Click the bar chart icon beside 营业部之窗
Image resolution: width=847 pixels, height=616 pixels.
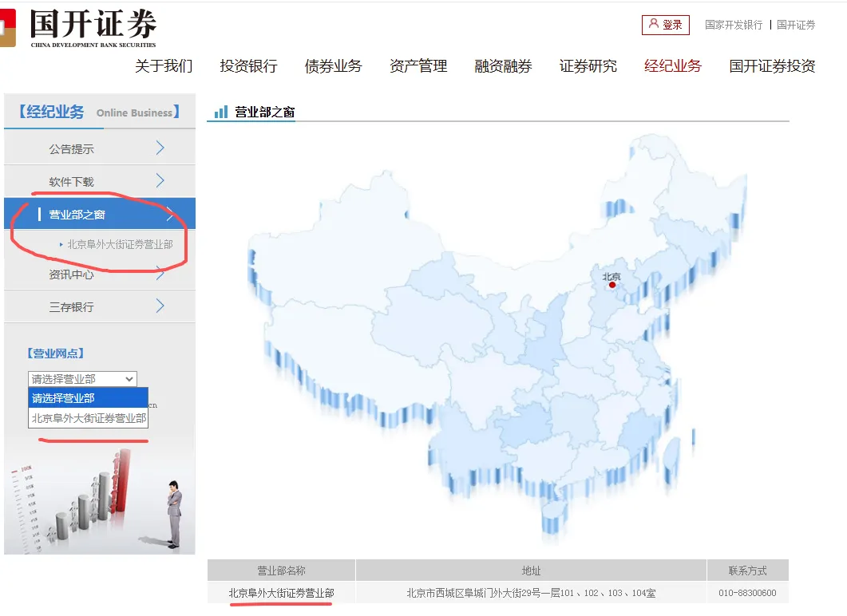[x=221, y=112]
